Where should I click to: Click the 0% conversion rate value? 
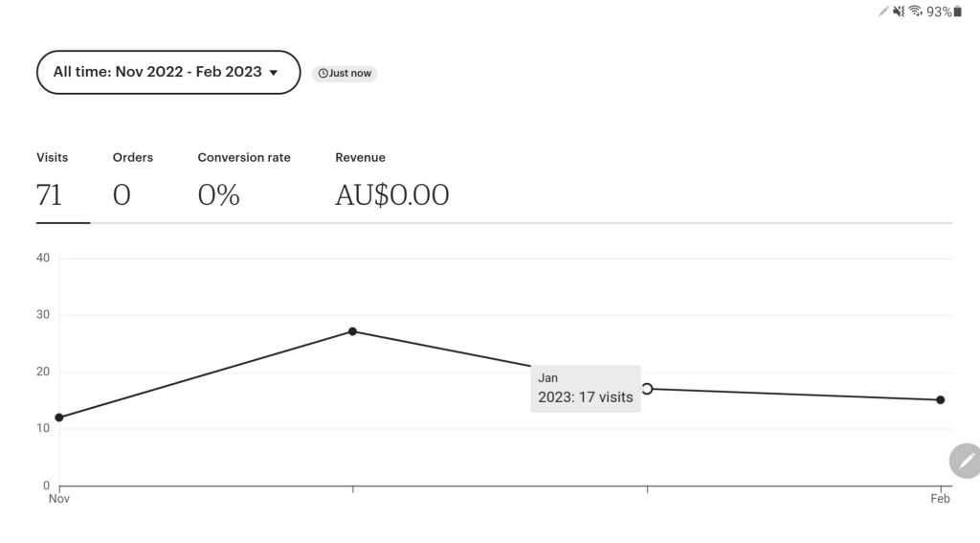pyautogui.click(x=218, y=195)
